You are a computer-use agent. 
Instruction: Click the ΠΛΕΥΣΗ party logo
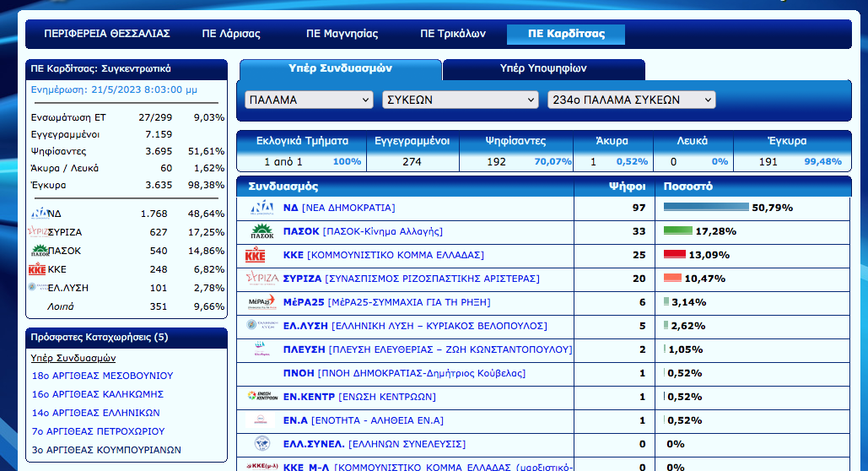pos(261,349)
